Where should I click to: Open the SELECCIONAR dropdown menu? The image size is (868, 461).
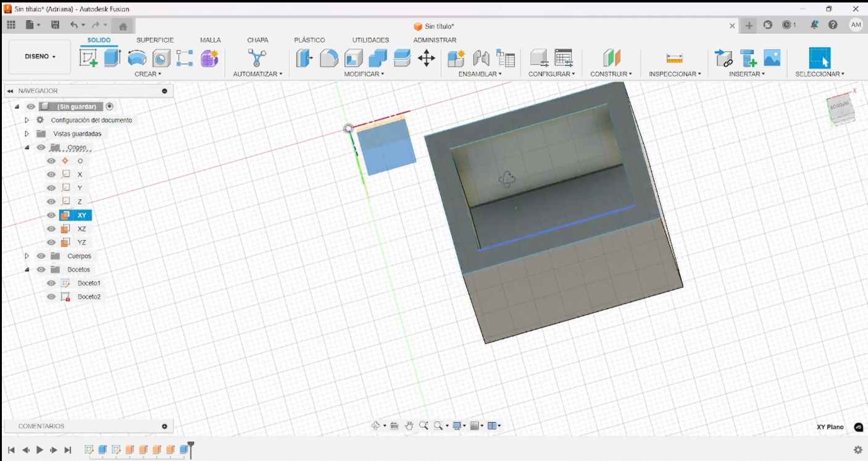[820, 74]
